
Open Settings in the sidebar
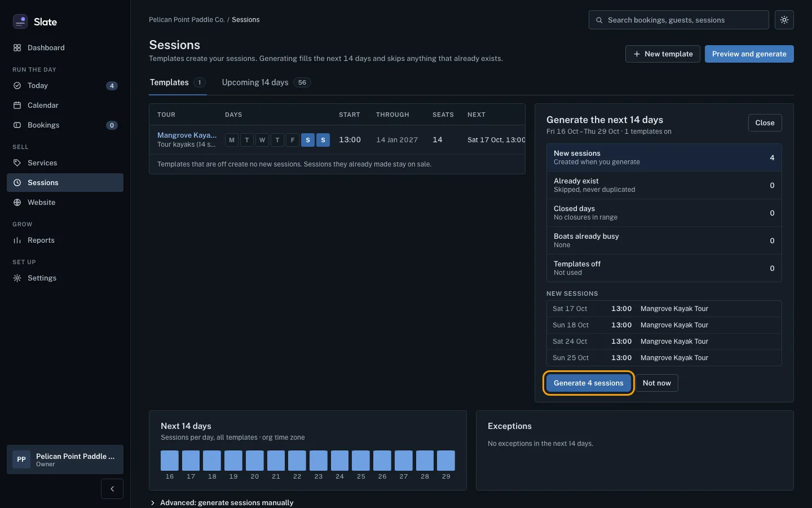pyautogui.click(x=65, y=278)
